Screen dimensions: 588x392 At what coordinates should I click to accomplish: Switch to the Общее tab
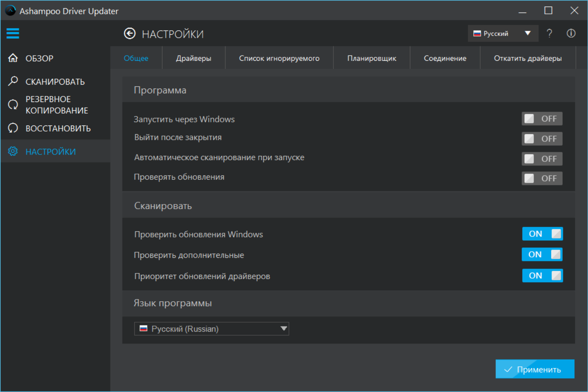coord(136,58)
